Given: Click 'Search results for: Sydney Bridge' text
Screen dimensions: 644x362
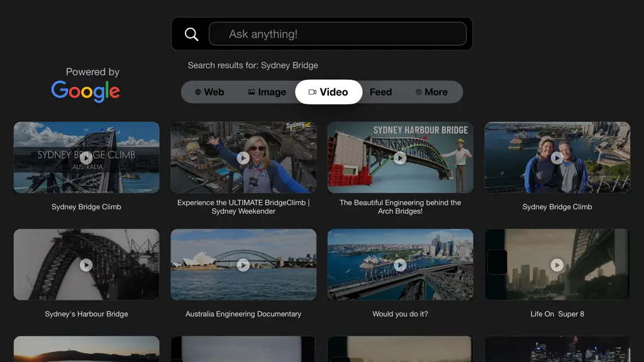Looking at the screenshot, I should point(253,65).
